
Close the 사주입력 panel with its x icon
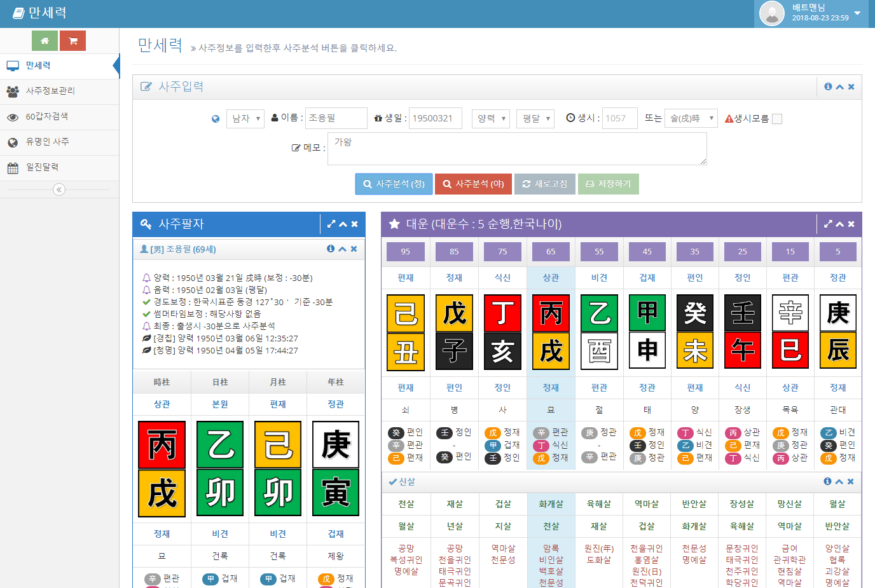coord(851,86)
